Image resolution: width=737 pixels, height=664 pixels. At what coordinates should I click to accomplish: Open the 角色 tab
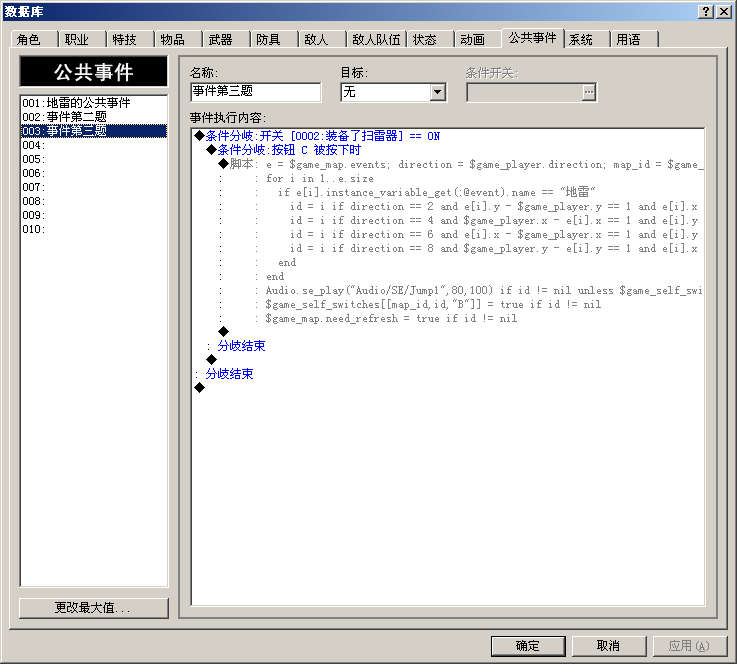(34, 39)
